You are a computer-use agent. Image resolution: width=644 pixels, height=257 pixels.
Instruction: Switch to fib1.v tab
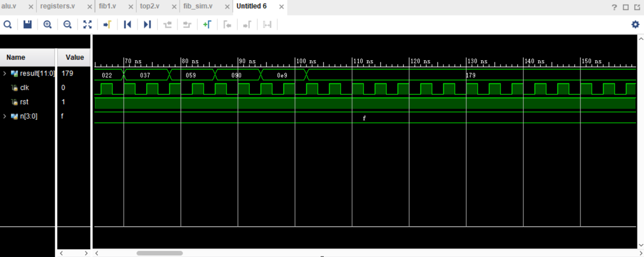(x=107, y=6)
